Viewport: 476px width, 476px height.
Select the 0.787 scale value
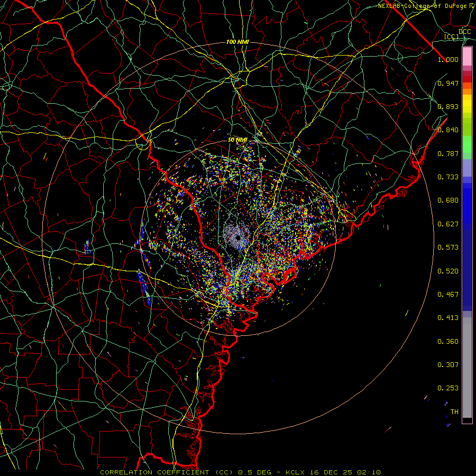point(448,153)
